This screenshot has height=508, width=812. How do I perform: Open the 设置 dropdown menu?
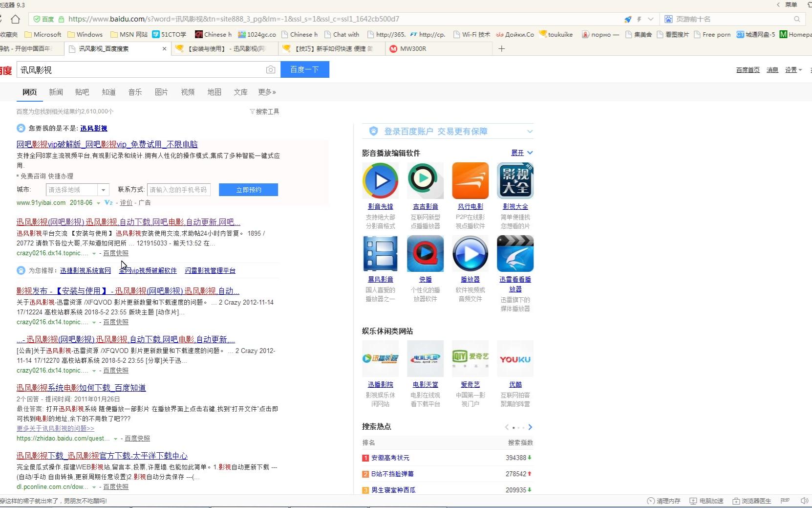coord(793,70)
